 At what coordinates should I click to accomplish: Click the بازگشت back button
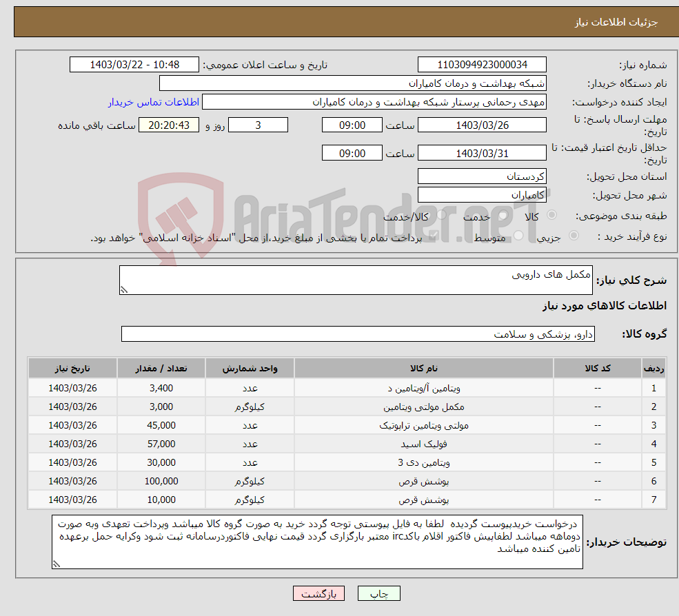tap(318, 593)
